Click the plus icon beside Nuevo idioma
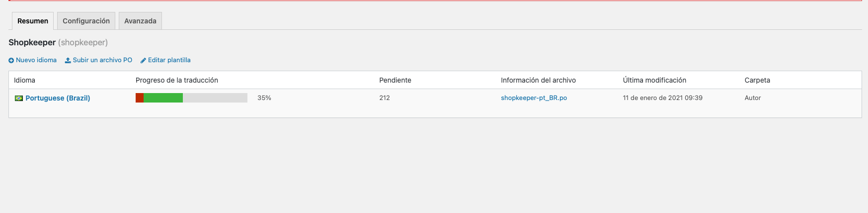The height and width of the screenshot is (213, 868). tap(11, 60)
